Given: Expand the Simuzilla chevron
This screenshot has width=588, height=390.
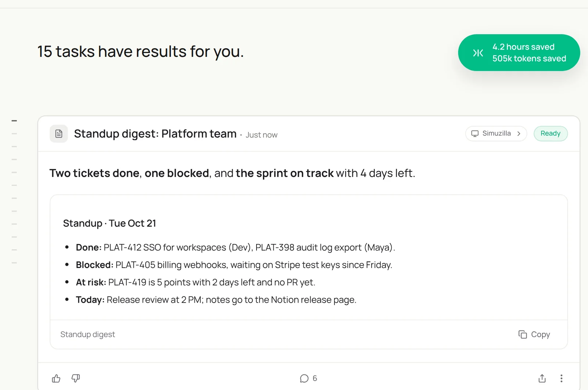Looking at the screenshot, I should (519, 134).
